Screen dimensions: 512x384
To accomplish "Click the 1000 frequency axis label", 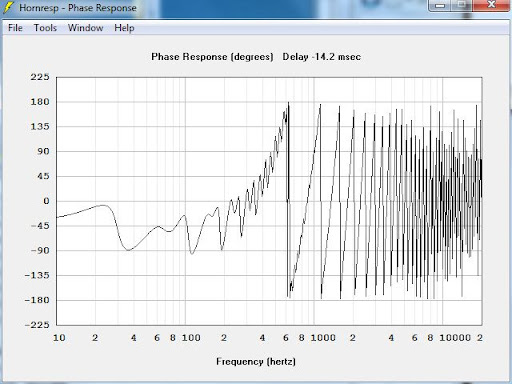I will pos(323,338).
